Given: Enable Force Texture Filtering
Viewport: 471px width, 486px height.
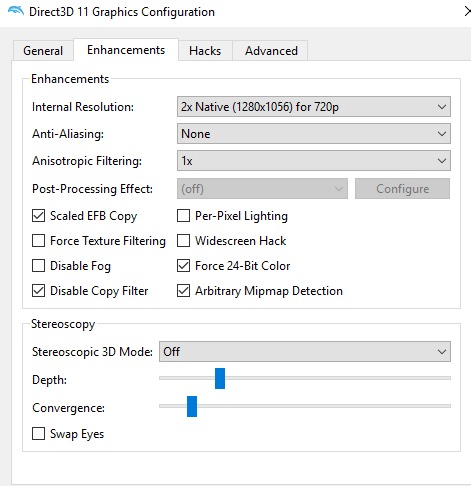Looking at the screenshot, I should pyautogui.click(x=38, y=241).
